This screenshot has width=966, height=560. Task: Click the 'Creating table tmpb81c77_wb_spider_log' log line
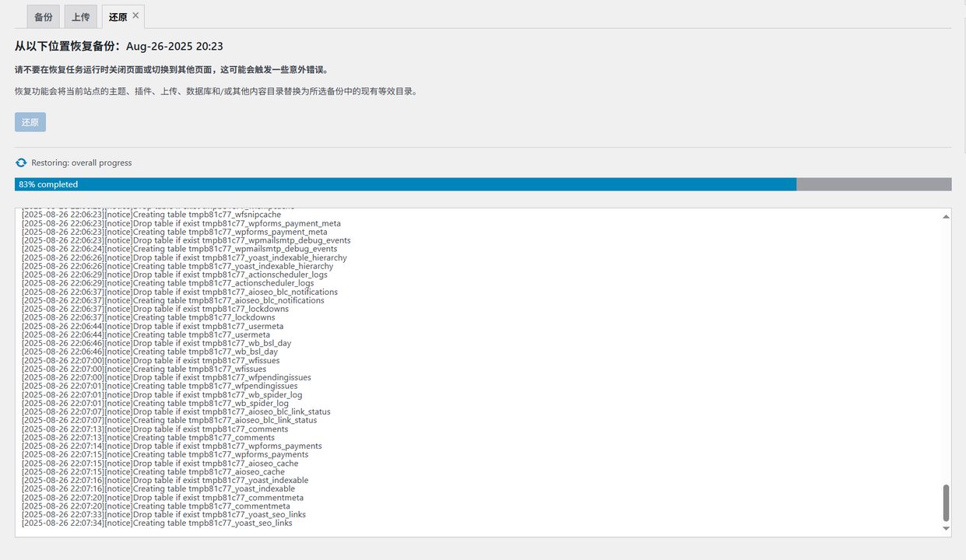(x=156, y=404)
